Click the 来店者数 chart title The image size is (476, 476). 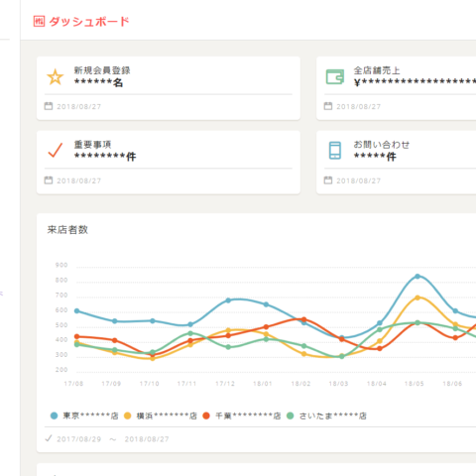[67, 230]
